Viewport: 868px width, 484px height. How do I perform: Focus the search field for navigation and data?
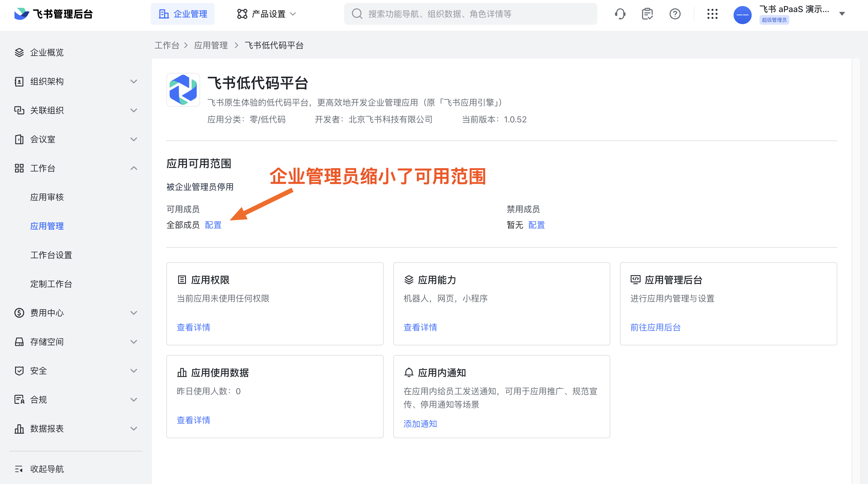pyautogui.click(x=470, y=14)
